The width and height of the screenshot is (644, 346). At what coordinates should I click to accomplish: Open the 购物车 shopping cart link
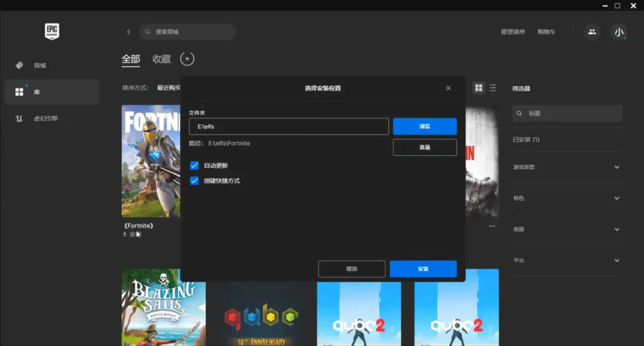[547, 31]
